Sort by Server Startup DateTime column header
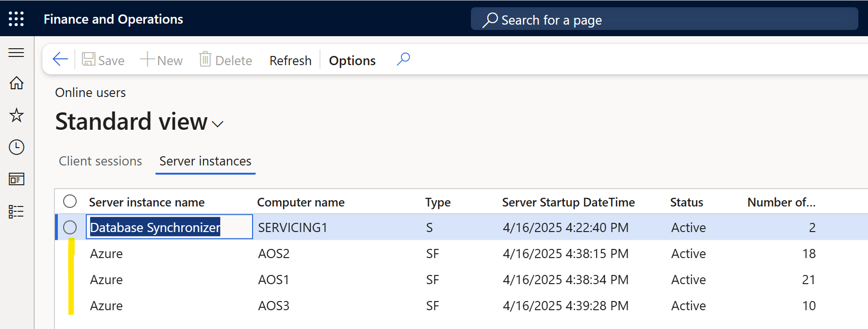868x329 pixels. 568,202
